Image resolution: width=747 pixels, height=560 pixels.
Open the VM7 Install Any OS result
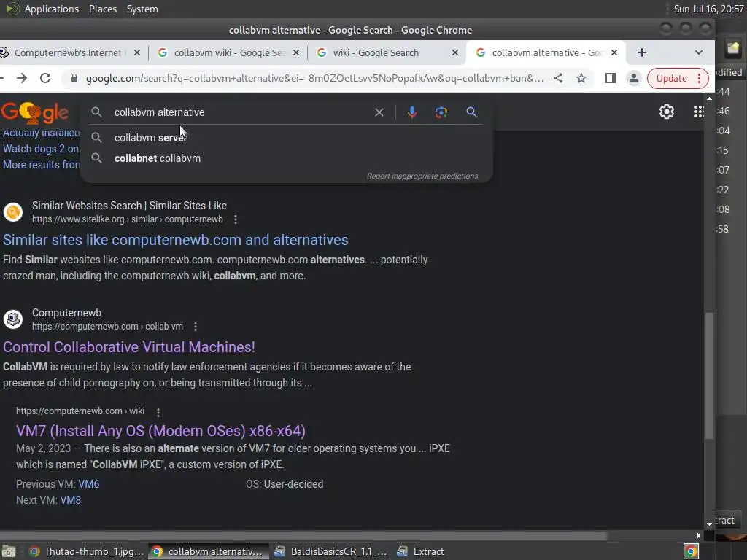(x=160, y=431)
